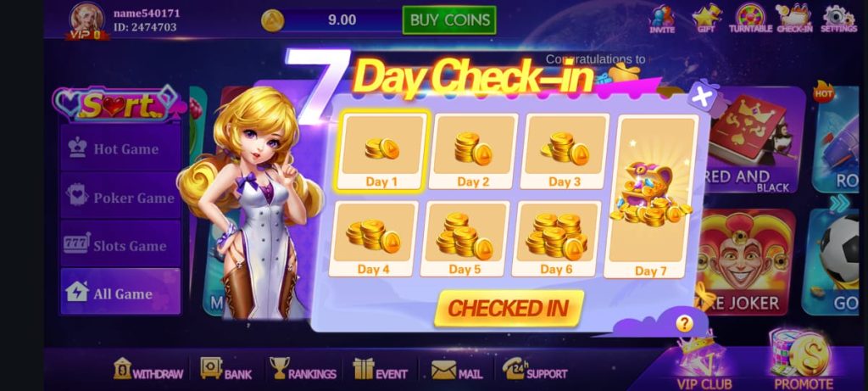This screenshot has width=868, height=391.
Task: Open the Withdraw icon
Action: click(x=147, y=369)
